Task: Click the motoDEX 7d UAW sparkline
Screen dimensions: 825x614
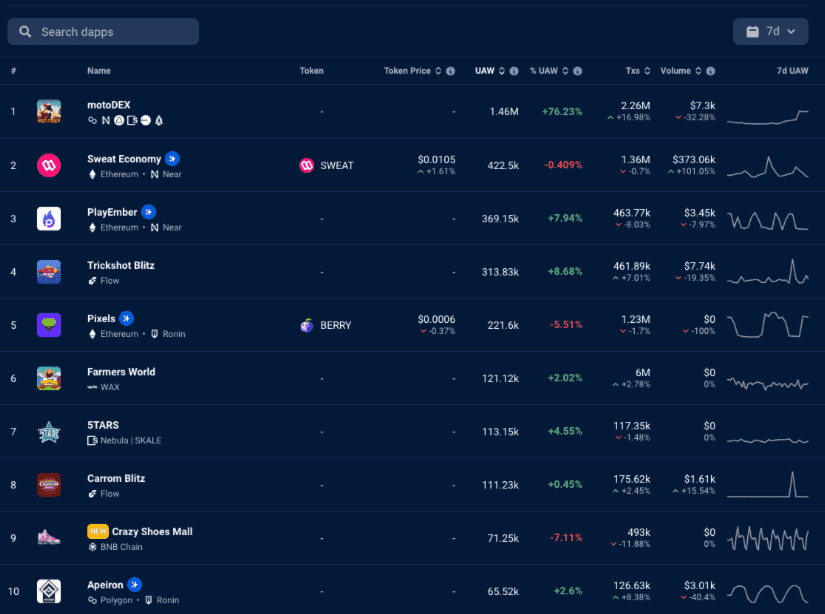Action: tap(768, 117)
